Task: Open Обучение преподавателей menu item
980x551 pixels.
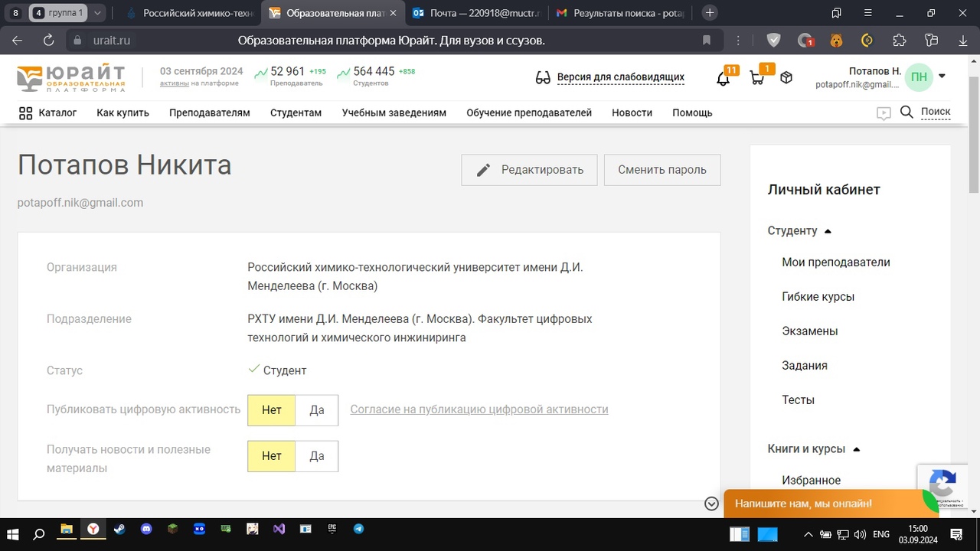Action: point(529,112)
